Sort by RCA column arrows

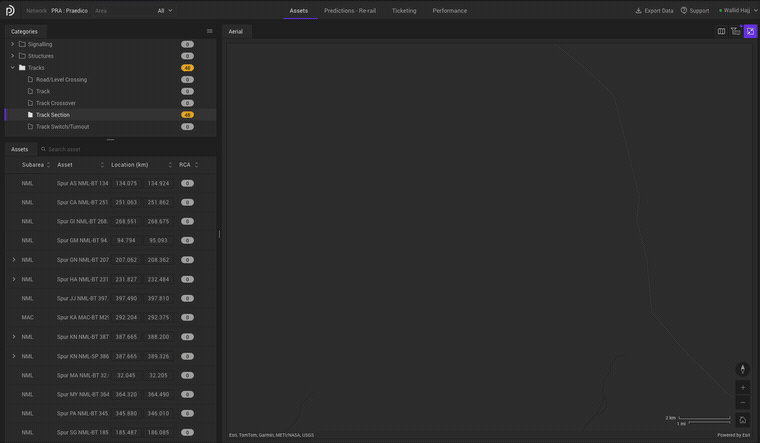[x=196, y=165]
